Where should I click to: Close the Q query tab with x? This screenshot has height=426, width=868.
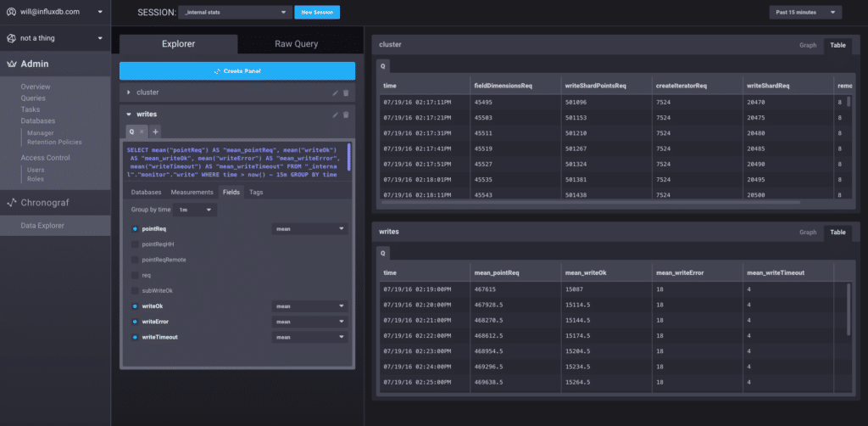[142, 132]
